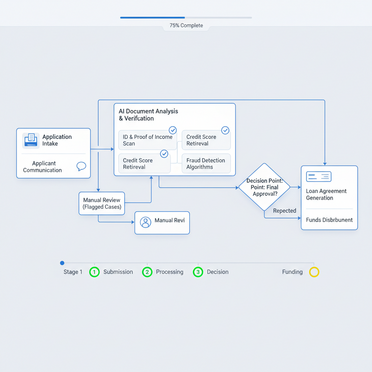
Task: Click the Decision stage label
Action: click(x=218, y=272)
